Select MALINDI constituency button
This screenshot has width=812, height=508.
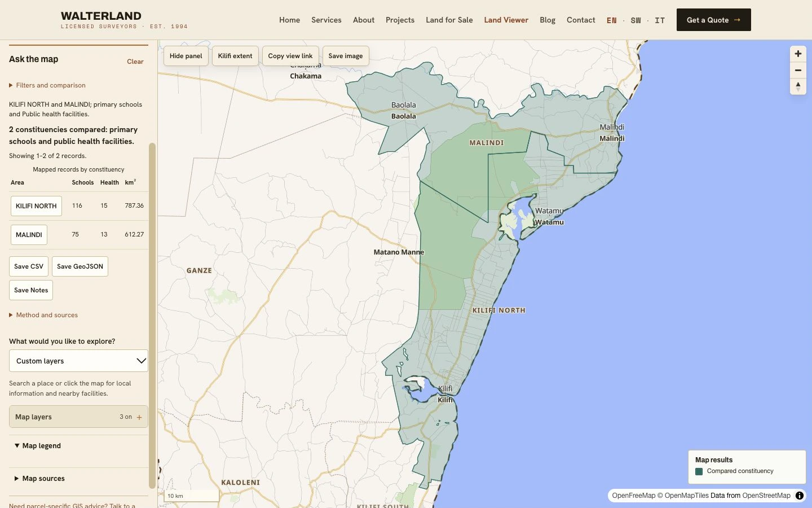tap(29, 235)
